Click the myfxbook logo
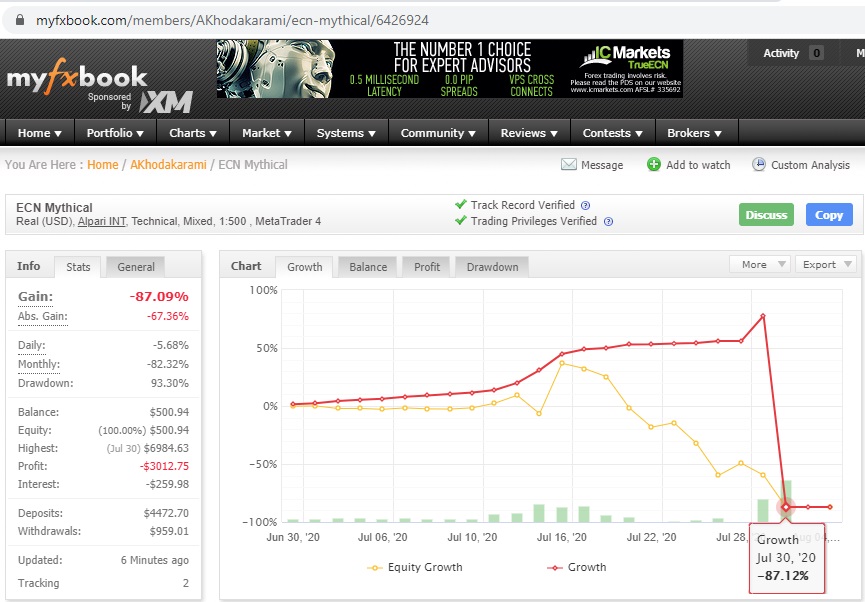The image size is (865, 602). [77, 76]
